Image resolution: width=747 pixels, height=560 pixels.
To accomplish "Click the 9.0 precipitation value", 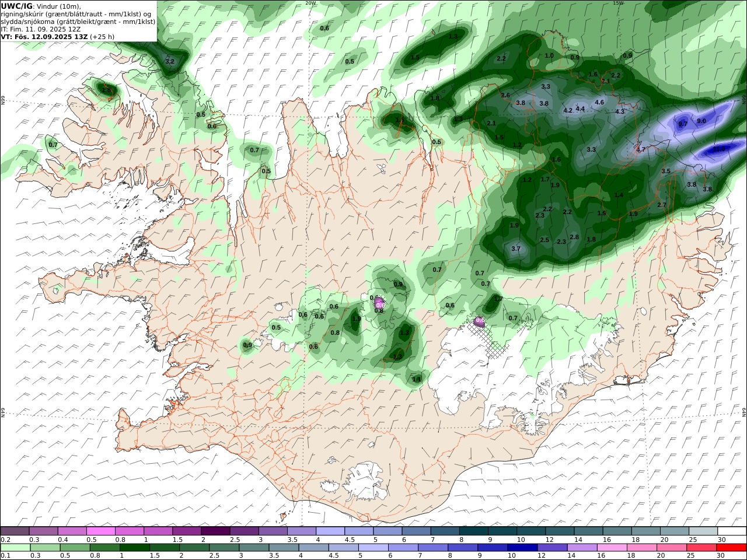I will pyautogui.click(x=701, y=121).
